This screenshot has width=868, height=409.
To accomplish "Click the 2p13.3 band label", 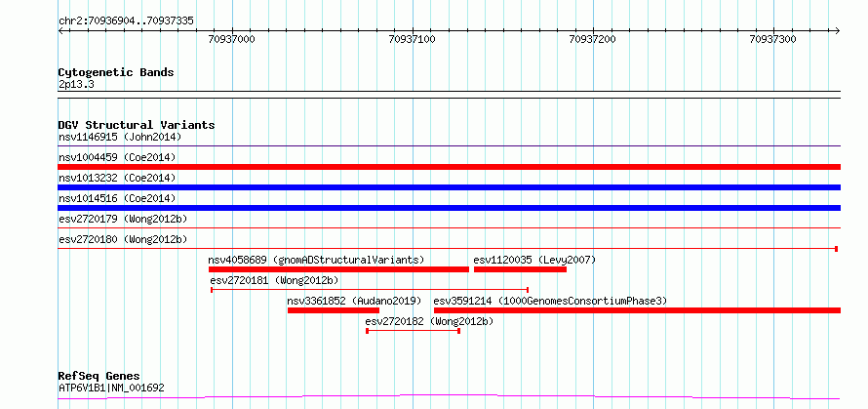I will click(x=76, y=85).
